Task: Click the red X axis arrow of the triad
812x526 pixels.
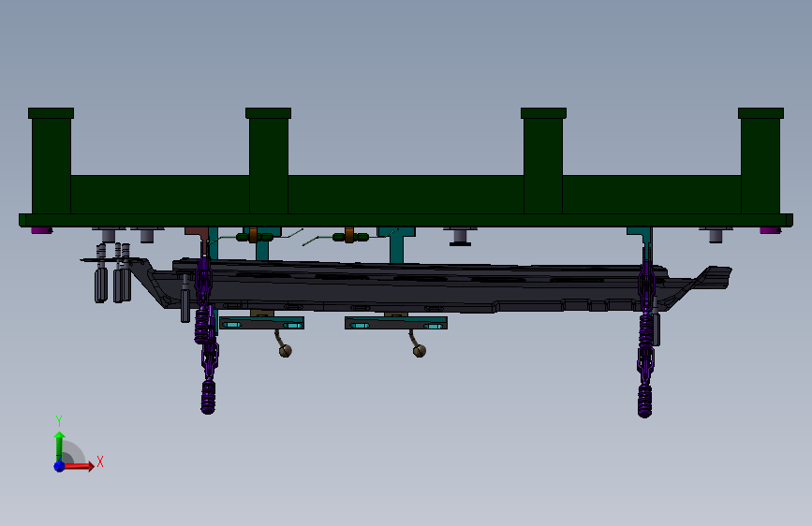Action: [x=79, y=466]
